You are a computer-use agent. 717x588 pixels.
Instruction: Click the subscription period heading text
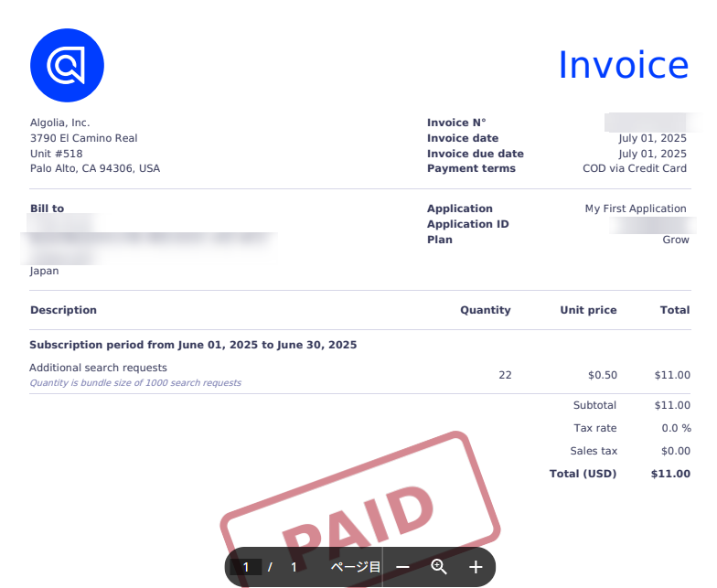click(193, 345)
